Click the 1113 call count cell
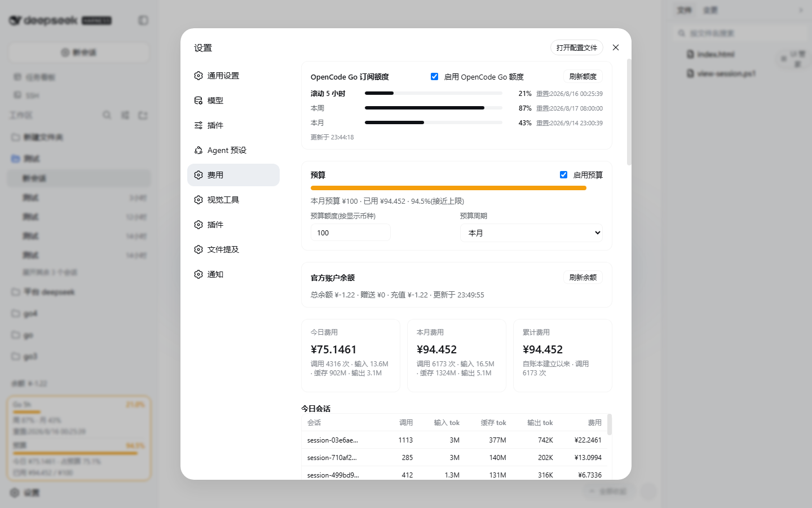 405,440
